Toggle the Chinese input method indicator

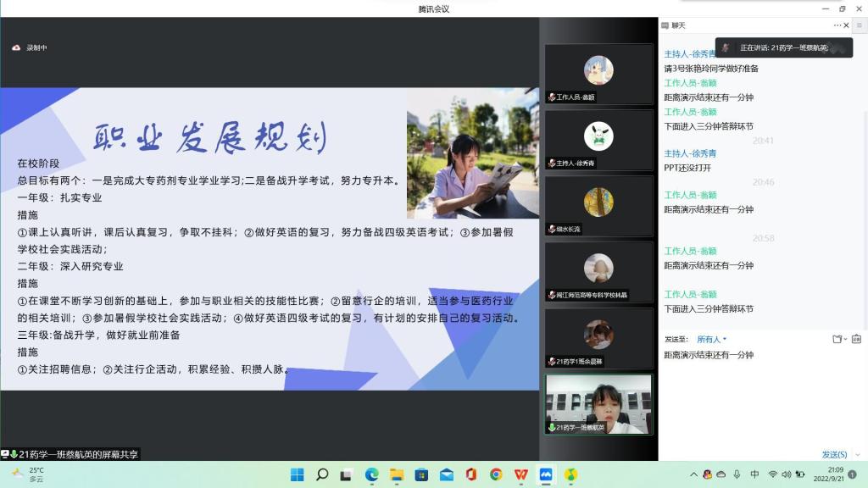click(754, 474)
